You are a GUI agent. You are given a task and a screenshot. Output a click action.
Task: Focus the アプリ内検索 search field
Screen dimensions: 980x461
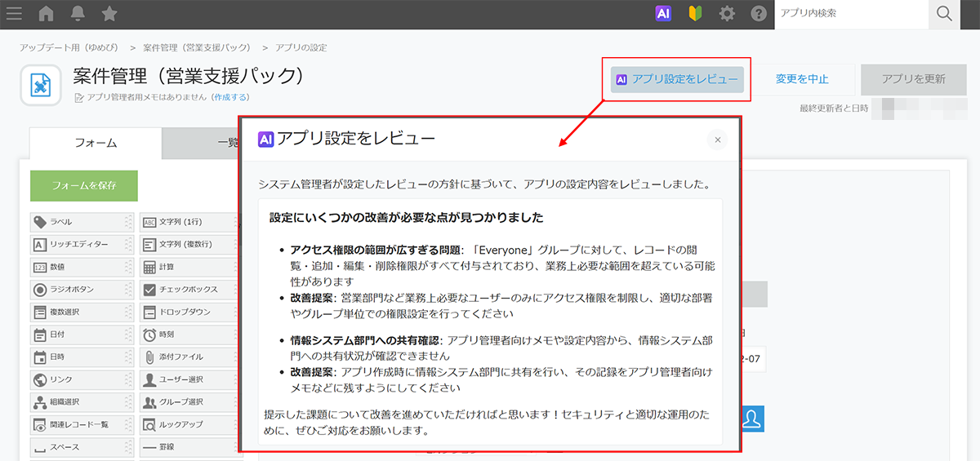[849, 14]
